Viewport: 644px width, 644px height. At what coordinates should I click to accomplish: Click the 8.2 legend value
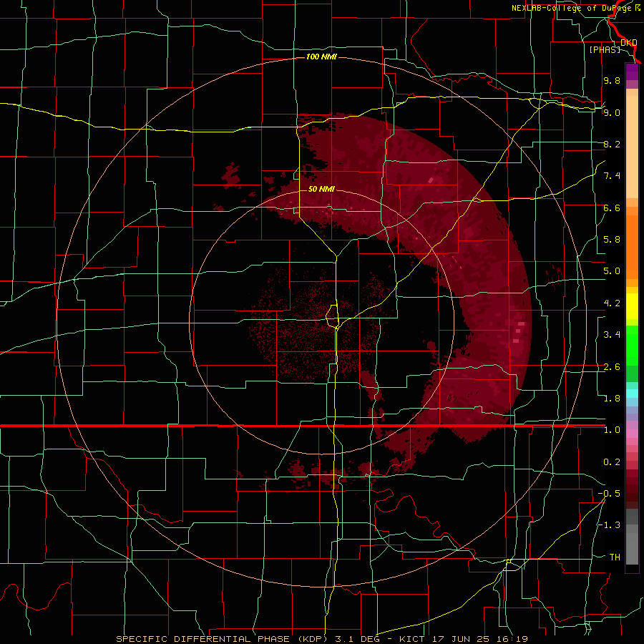[612, 144]
